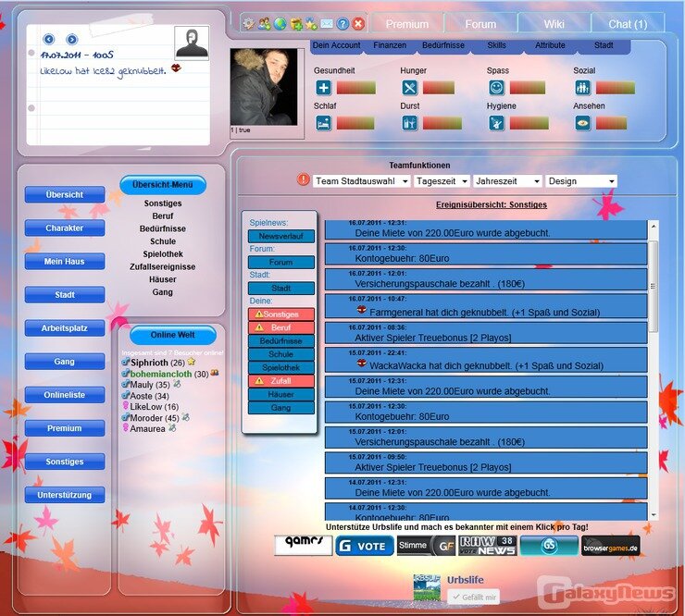Viewport: 685px width, 616px height.
Task: Click the Schlaf bed icon
Action: click(x=323, y=123)
